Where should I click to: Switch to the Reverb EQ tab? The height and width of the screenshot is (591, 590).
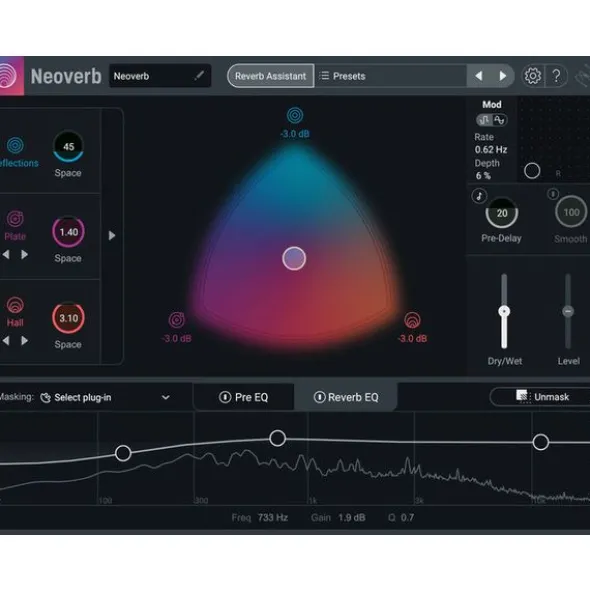click(346, 397)
